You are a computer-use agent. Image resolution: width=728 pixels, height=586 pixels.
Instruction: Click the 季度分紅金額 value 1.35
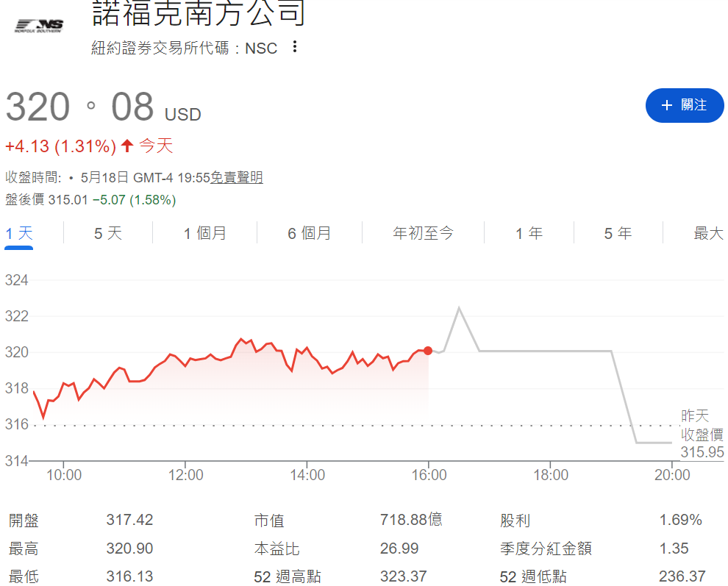coord(674,549)
